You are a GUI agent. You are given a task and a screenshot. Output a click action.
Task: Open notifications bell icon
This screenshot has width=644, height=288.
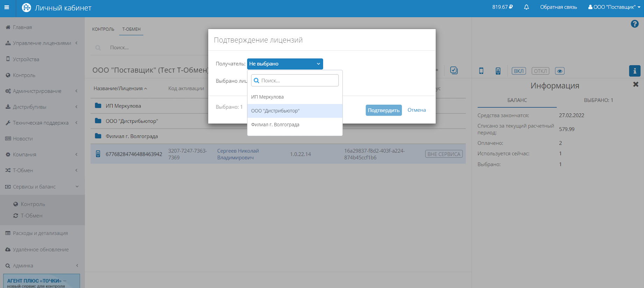tap(526, 7)
